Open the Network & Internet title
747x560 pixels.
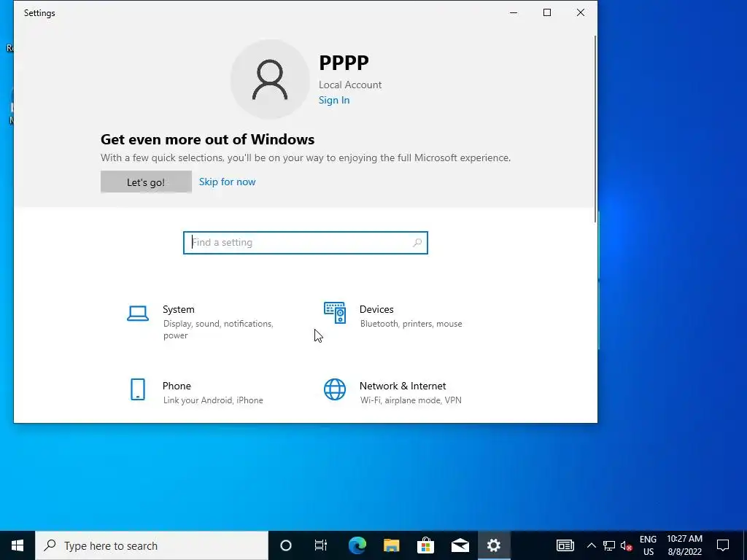click(403, 386)
